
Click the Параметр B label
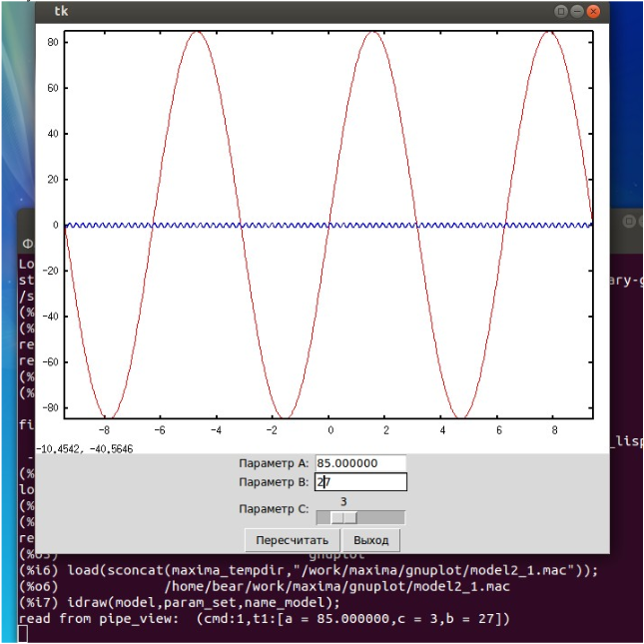coord(274,482)
